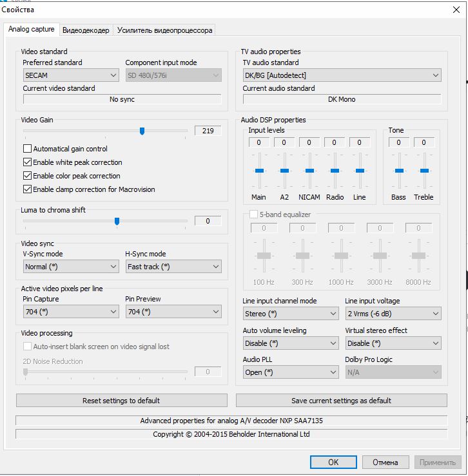468x476 pixels.
Task: Open the H-Sync mode Fast track dropdown
Action: (x=173, y=267)
